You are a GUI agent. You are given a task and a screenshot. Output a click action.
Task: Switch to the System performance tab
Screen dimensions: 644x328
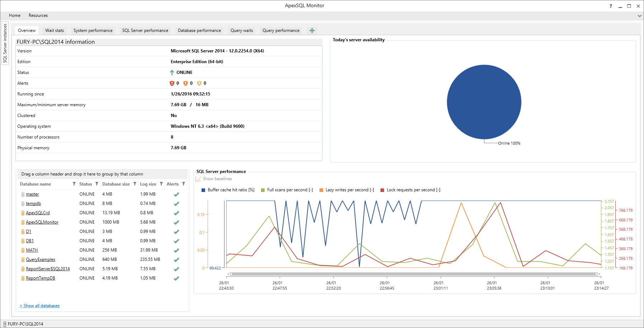point(93,31)
